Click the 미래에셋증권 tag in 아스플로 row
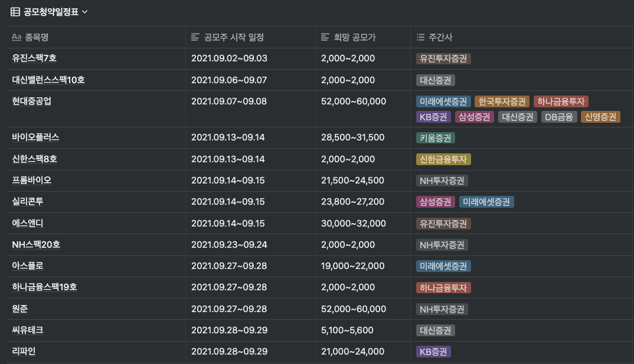This screenshot has width=634, height=364. (443, 266)
